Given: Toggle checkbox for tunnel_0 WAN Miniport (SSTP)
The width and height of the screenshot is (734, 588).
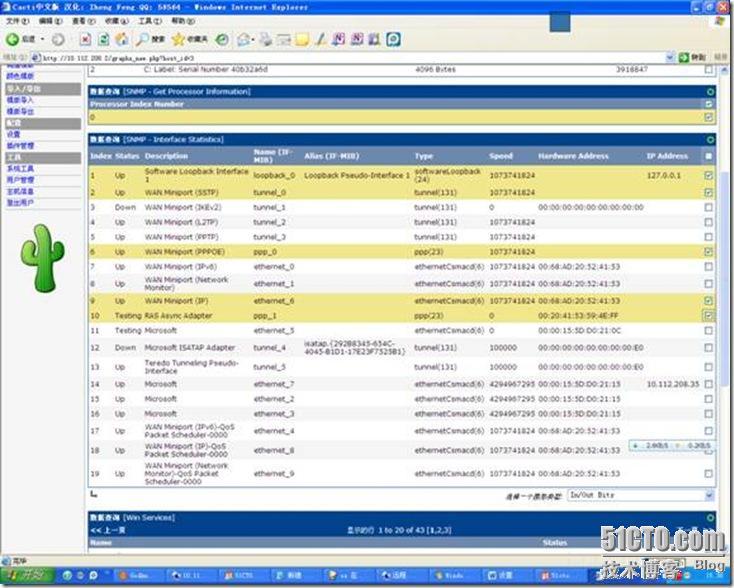Looking at the screenshot, I should pos(708,192).
